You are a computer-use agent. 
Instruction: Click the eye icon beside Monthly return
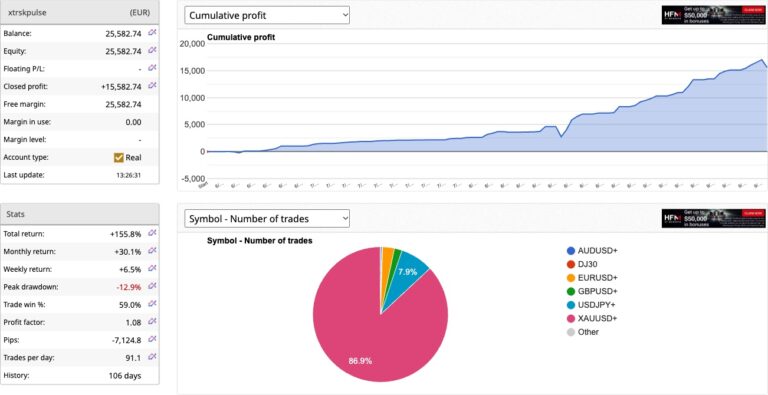click(x=152, y=251)
